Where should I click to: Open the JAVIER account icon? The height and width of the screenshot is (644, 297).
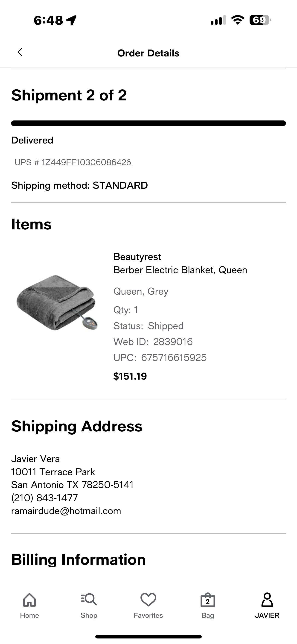pyautogui.click(x=267, y=600)
